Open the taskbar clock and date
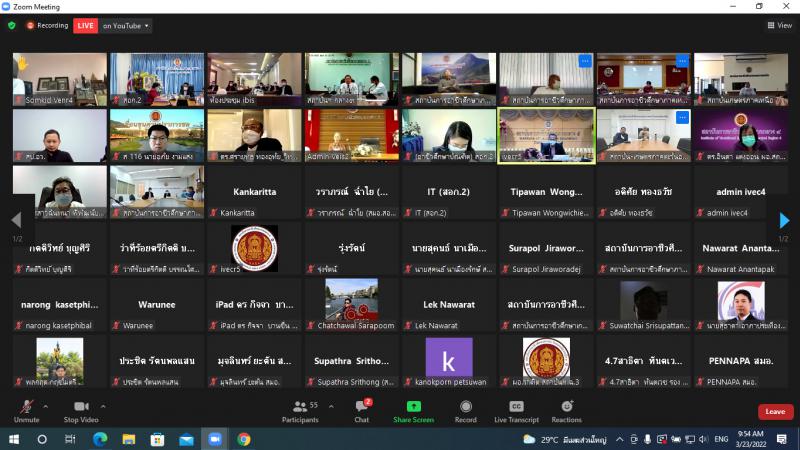Screen dimensions: 800x450 click(x=751, y=439)
